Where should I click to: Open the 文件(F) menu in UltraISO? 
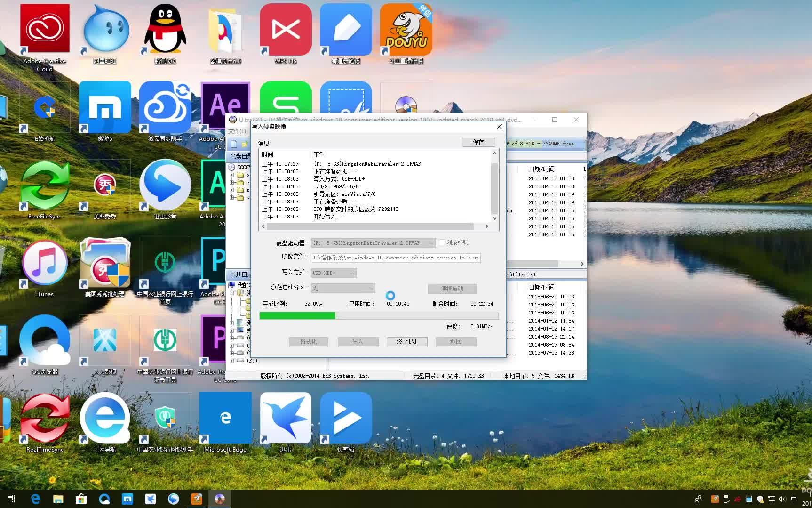pyautogui.click(x=237, y=131)
